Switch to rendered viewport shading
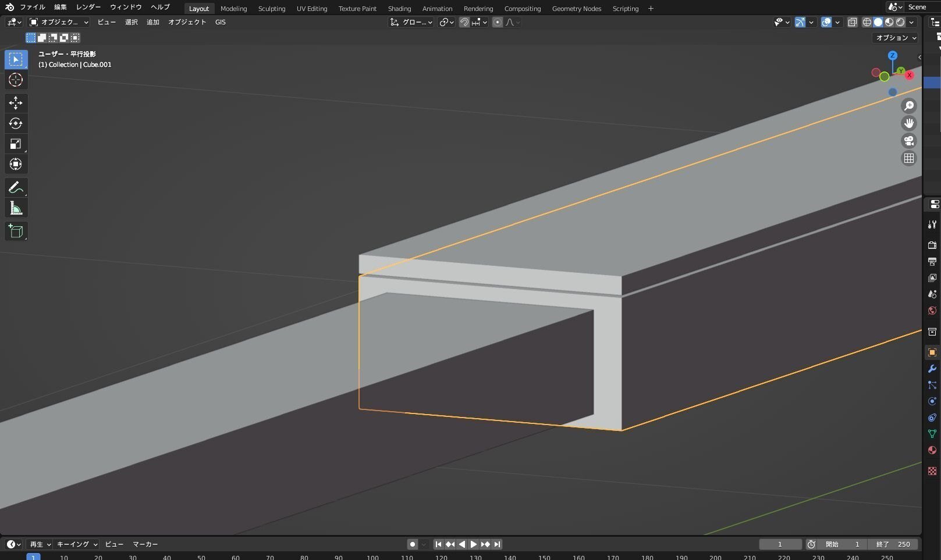Viewport: 941px width, 560px height. click(900, 22)
